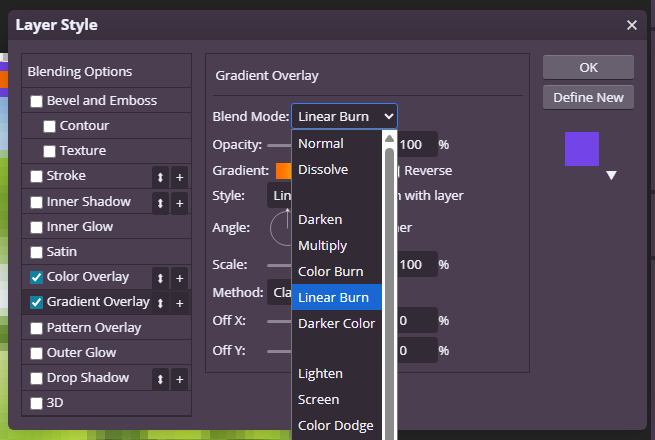Click the Define New button
Screen dimensions: 655x440
pyautogui.click(x=588, y=97)
